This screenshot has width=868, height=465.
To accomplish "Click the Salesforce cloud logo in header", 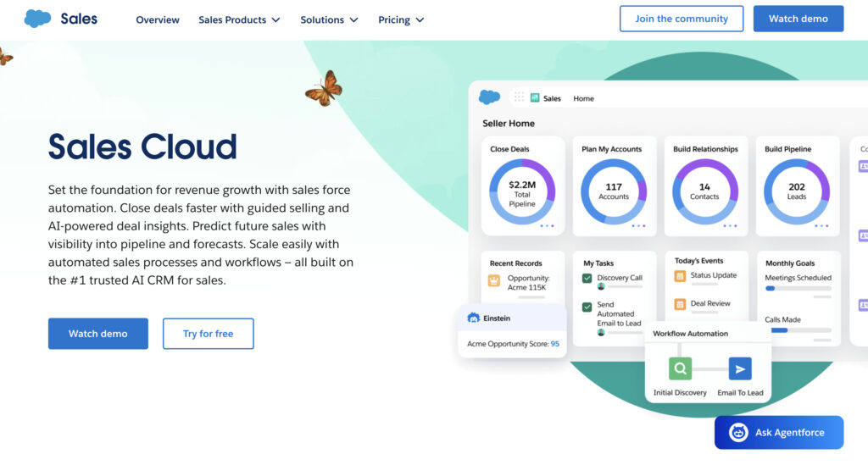I will tap(37, 19).
